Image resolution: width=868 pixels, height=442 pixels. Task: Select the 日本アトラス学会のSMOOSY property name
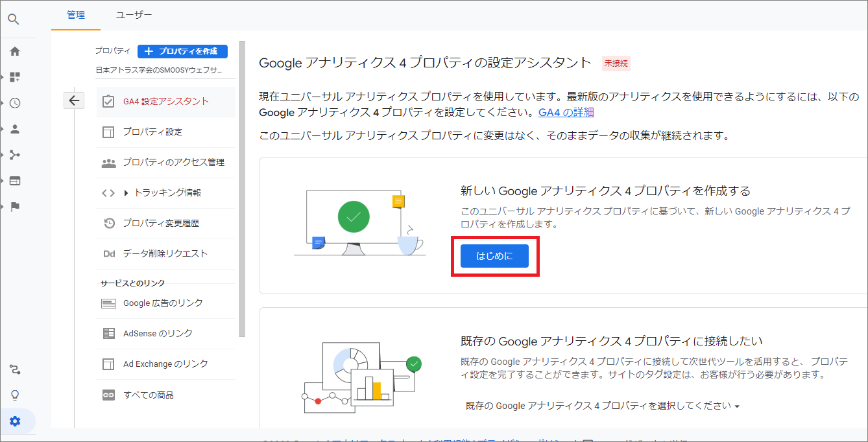(159, 69)
